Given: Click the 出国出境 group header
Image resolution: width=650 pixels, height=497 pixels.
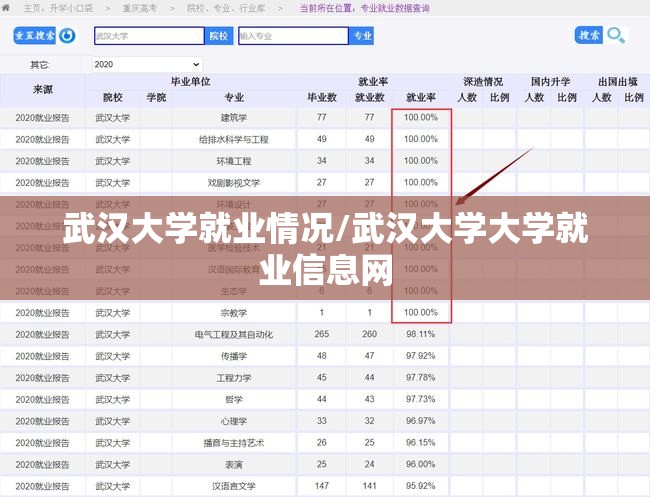Looking at the screenshot, I should click(x=617, y=82).
